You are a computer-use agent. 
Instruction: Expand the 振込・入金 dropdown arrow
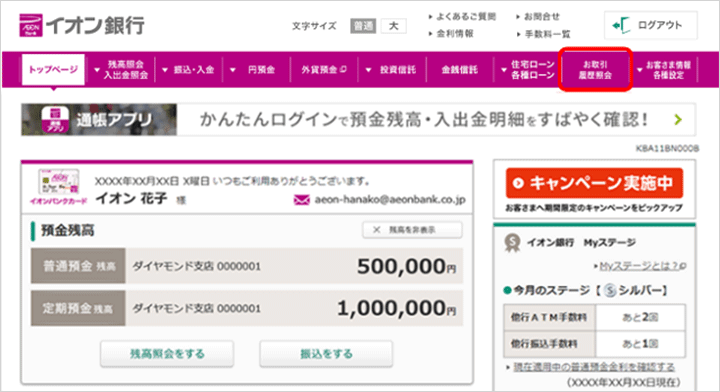[x=165, y=70]
